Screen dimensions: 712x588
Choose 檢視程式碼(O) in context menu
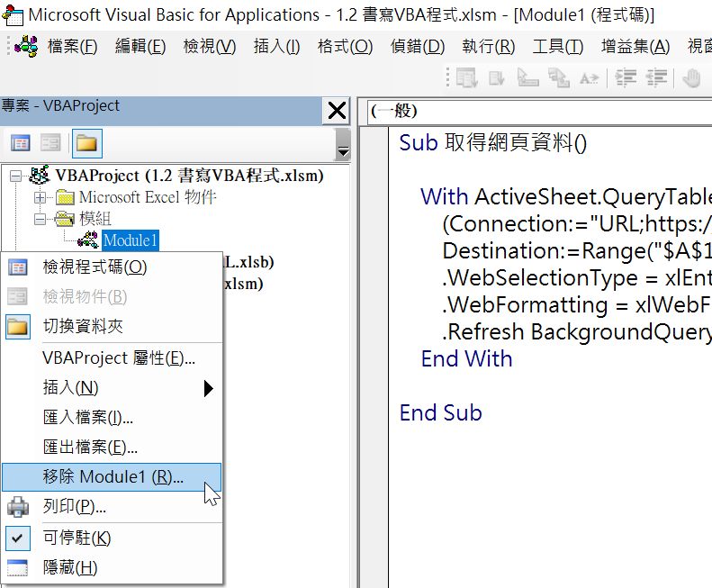[x=113, y=267]
